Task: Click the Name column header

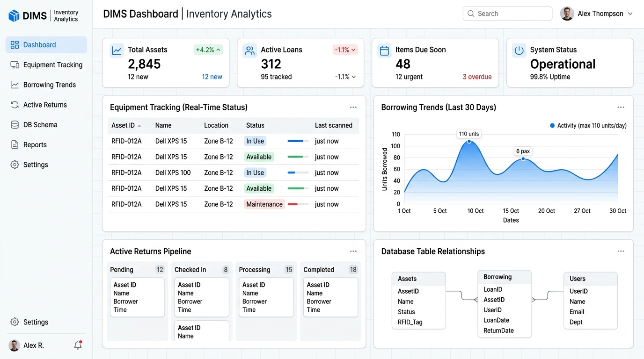Action: tap(163, 125)
